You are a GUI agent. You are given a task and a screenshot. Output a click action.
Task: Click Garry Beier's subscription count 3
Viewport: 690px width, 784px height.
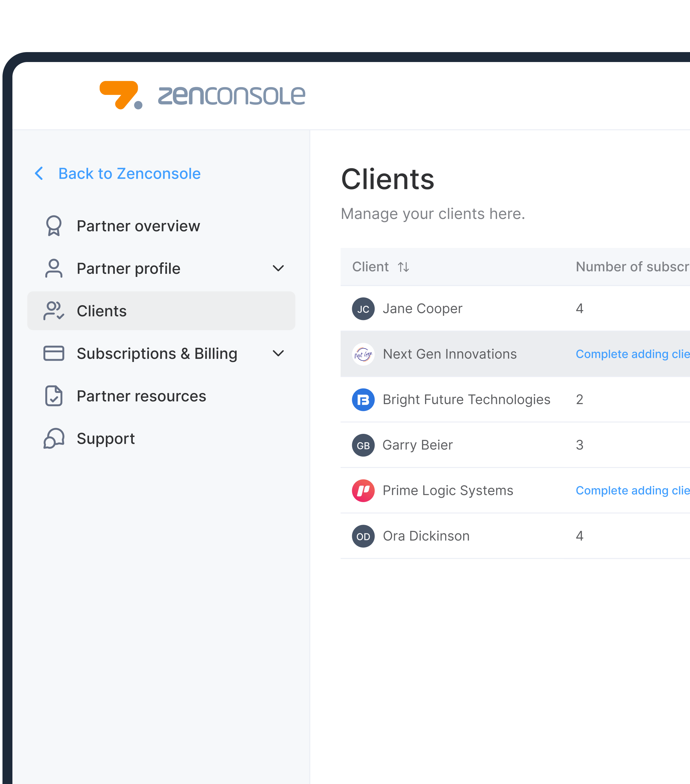(580, 445)
